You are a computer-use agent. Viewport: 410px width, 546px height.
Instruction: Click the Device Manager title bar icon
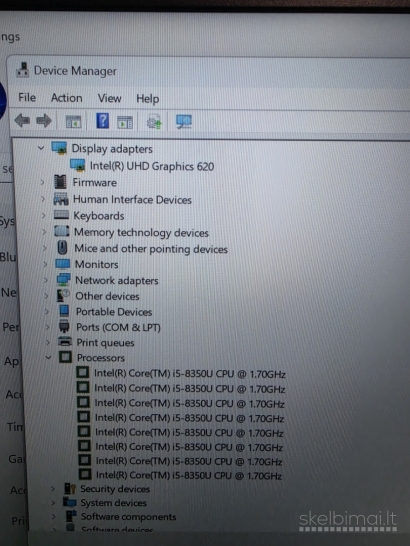coord(23,70)
